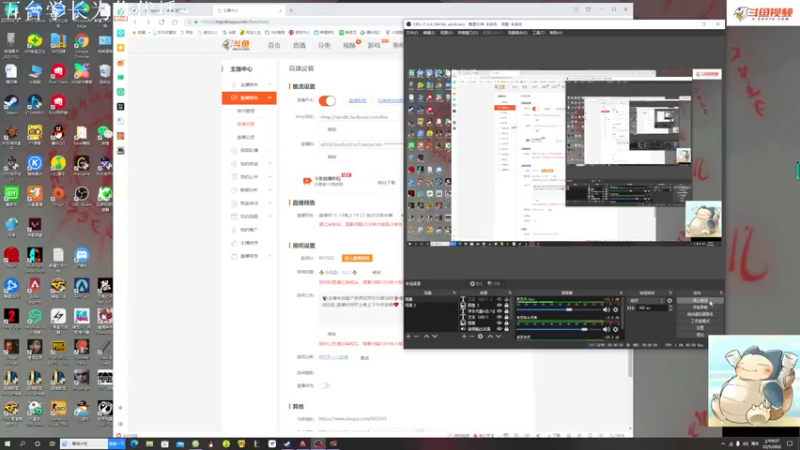
Task: Reload the browser page
Action: pyautogui.click(x=162, y=22)
